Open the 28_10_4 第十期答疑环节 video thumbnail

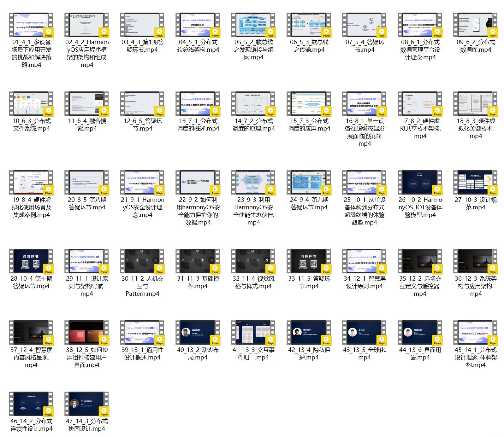tap(31, 261)
